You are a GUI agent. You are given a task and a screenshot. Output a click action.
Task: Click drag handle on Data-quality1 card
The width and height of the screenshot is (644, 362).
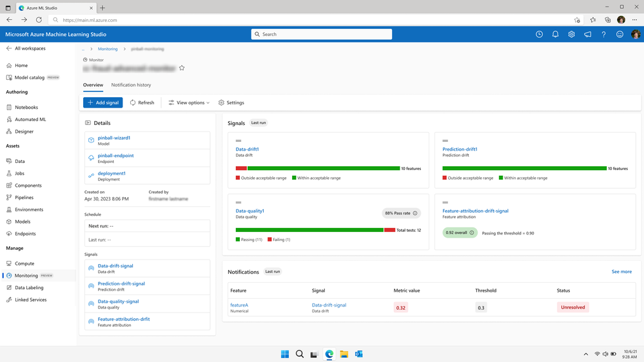[x=239, y=202]
